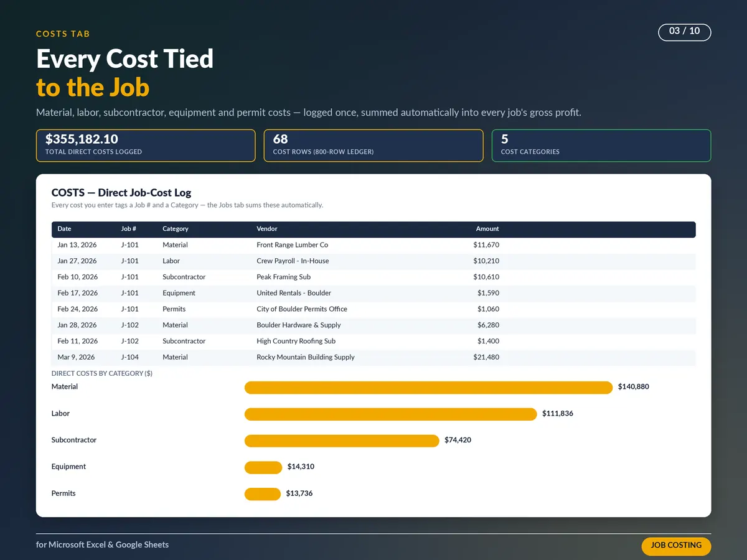Click the Vendor column header
Image resolution: width=747 pixels, height=560 pixels.
click(x=267, y=229)
